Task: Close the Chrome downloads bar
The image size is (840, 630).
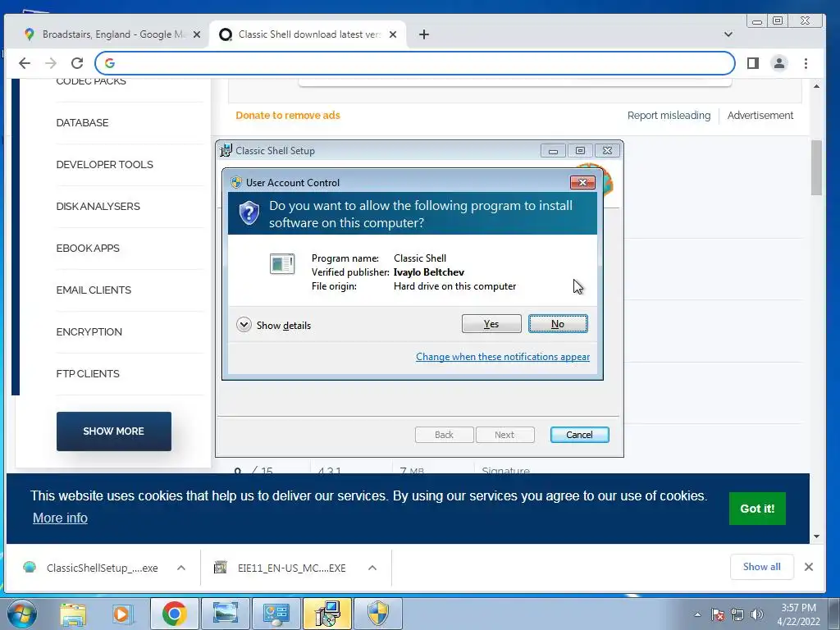Action: click(x=809, y=567)
